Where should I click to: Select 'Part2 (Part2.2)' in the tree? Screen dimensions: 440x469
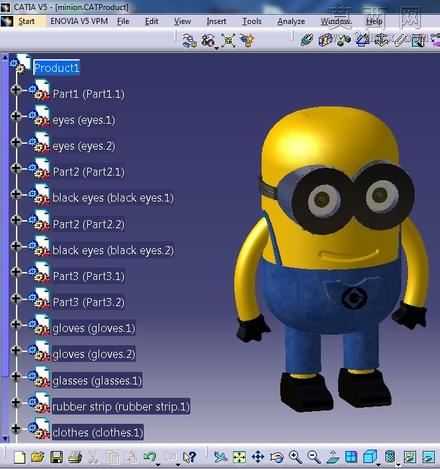tap(89, 224)
